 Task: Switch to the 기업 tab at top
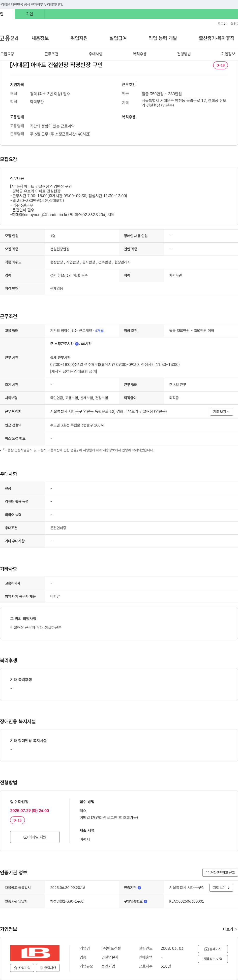[30, 14]
